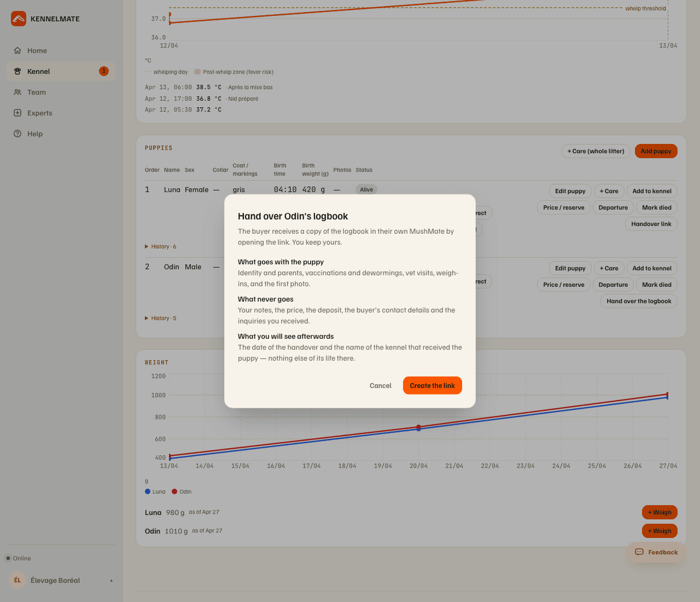Click Luna's blue legend swatch
This screenshot has width=700, height=602.
coord(148,491)
